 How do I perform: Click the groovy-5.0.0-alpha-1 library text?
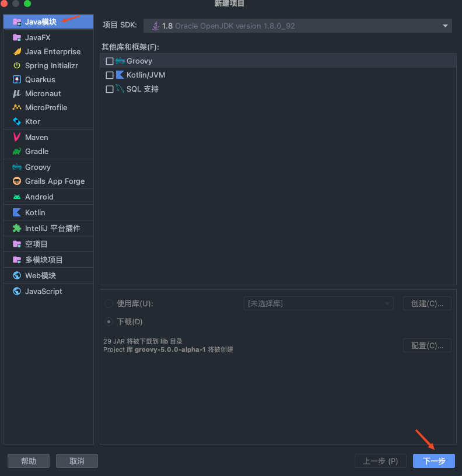[x=170, y=349]
